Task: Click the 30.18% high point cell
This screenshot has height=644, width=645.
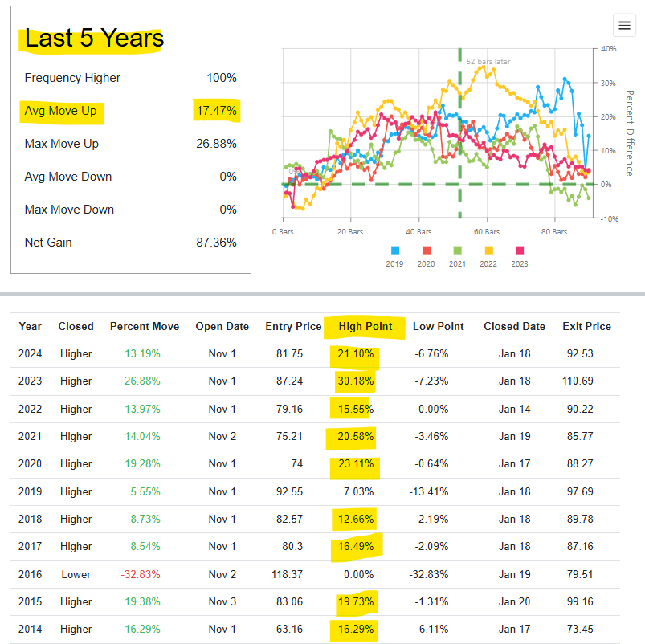Action: point(356,381)
